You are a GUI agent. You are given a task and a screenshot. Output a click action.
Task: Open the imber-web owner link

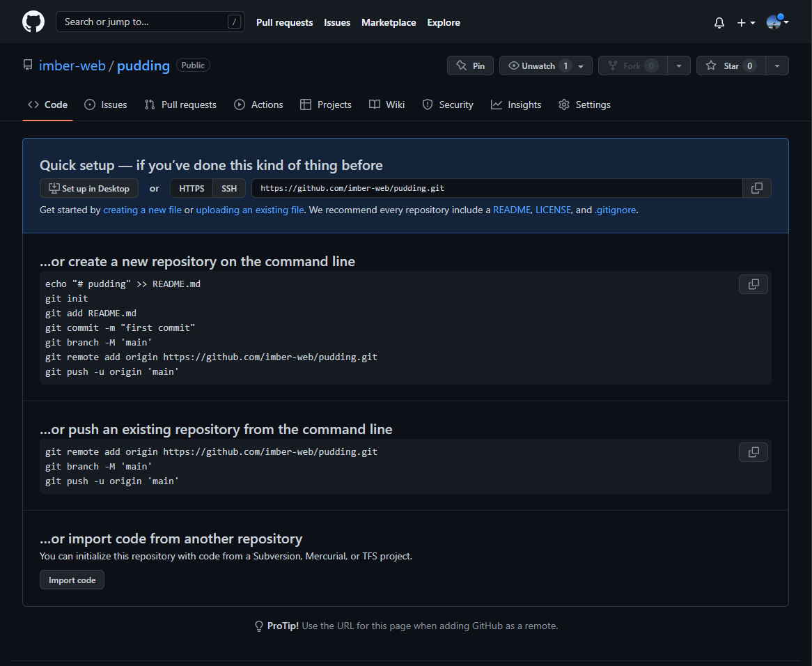coord(72,65)
